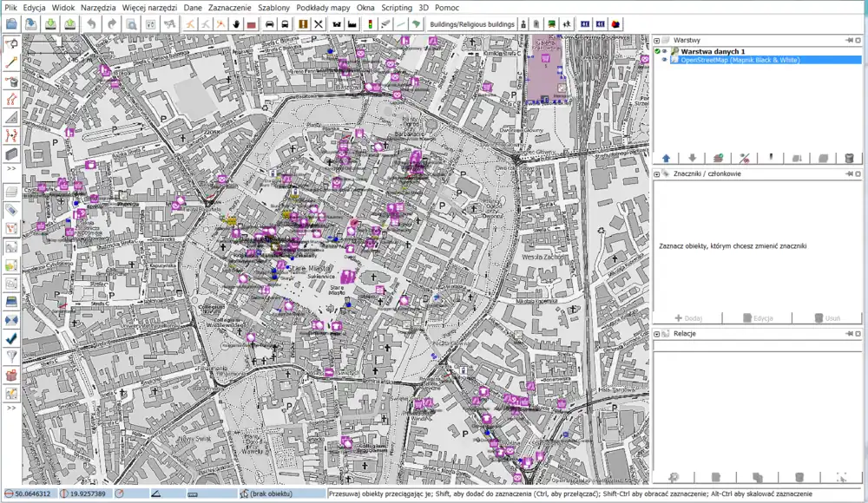Move selected layer up with blue arrow

(x=667, y=159)
